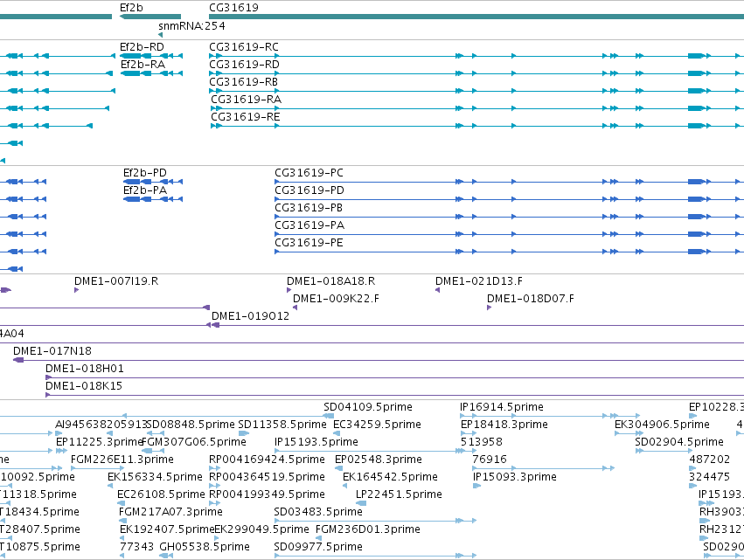Open EST RP004364519.5prime
744x560 pixels.
(x=268, y=478)
